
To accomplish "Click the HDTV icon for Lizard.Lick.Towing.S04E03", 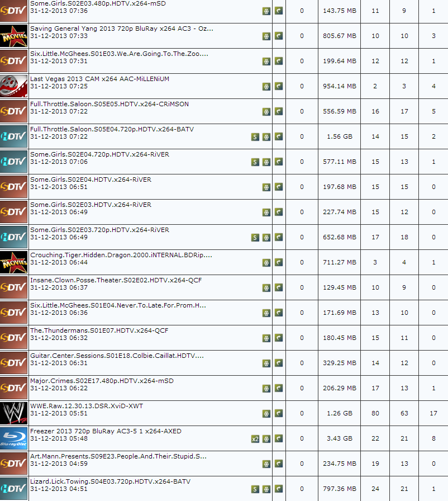I will pyautogui.click(x=14, y=489).
